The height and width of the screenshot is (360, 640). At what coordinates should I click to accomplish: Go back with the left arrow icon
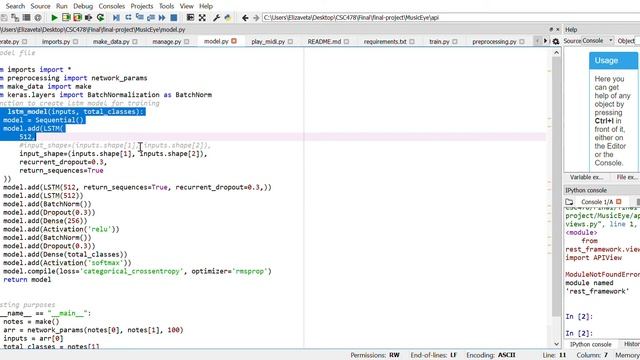[245, 18]
